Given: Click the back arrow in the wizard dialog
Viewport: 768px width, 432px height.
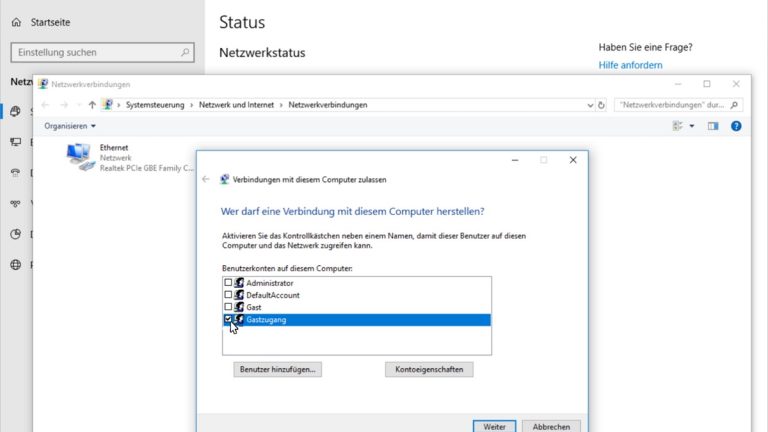Looking at the screenshot, I should [206, 179].
